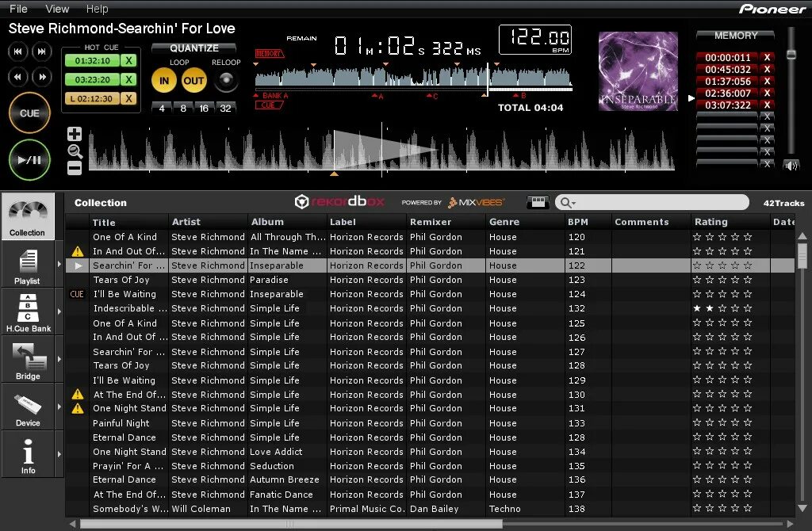This screenshot has width=812, height=531.
Task: Open the Collection panel
Action: (28, 216)
